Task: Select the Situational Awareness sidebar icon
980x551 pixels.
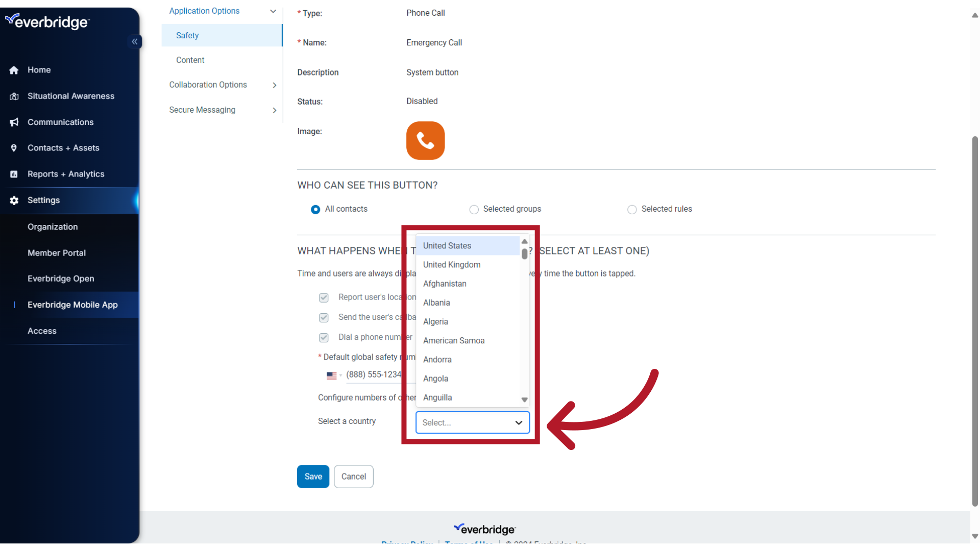Action: click(x=14, y=96)
